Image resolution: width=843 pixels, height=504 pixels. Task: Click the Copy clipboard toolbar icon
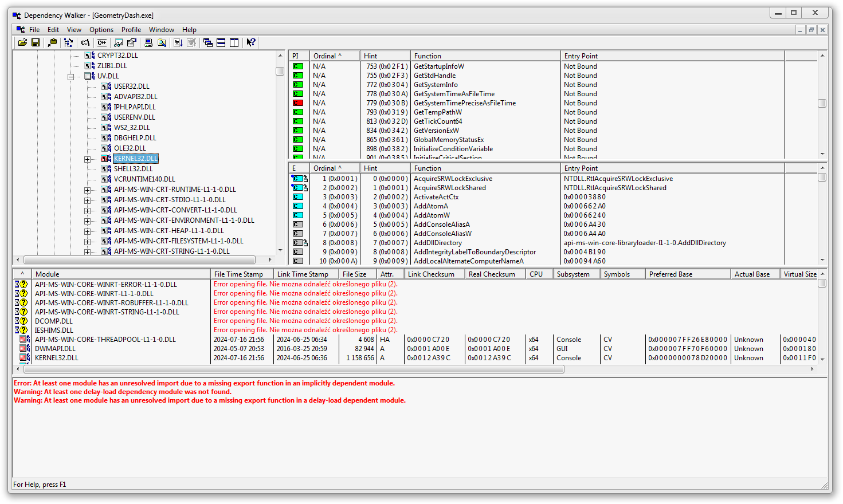coord(52,42)
